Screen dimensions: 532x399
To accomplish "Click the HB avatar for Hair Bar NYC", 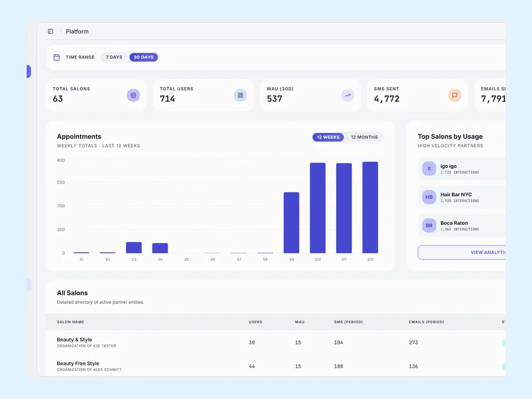I will click(429, 197).
